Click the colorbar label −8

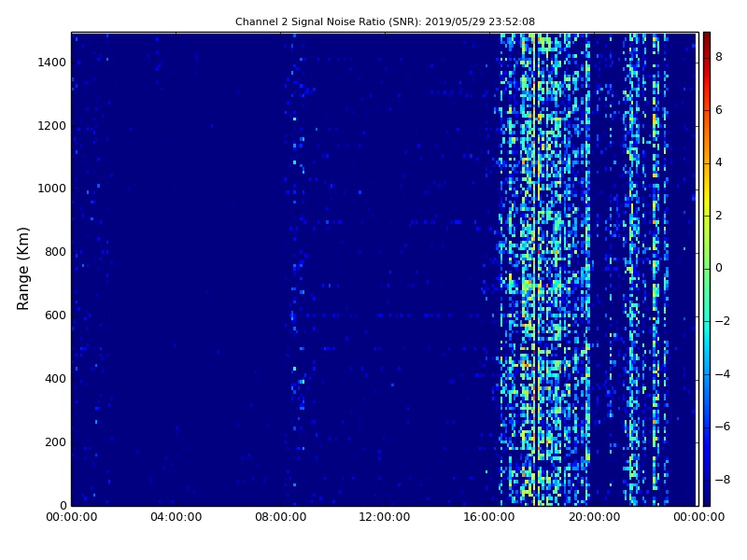(x=723, y=480)
